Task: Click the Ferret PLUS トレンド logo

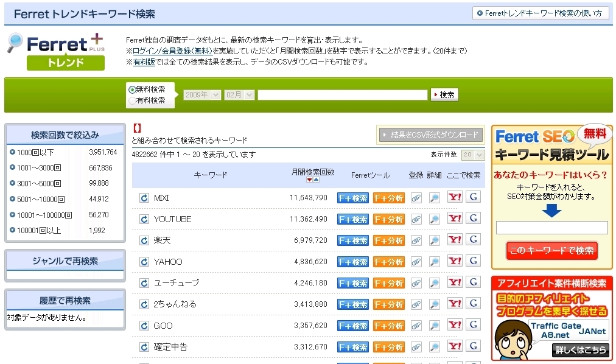Action: [57, 52]
